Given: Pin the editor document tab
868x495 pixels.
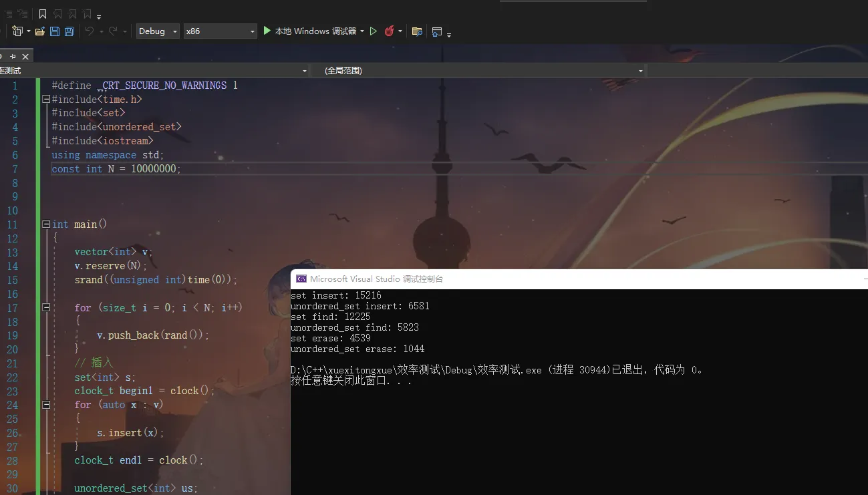Looking at the screenshot, I should 13,57.
